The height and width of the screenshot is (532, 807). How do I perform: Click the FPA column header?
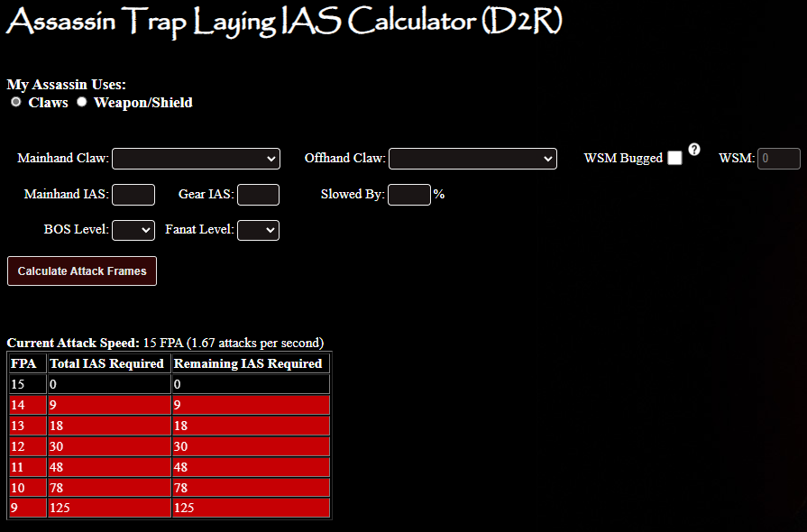pos(26,363)
